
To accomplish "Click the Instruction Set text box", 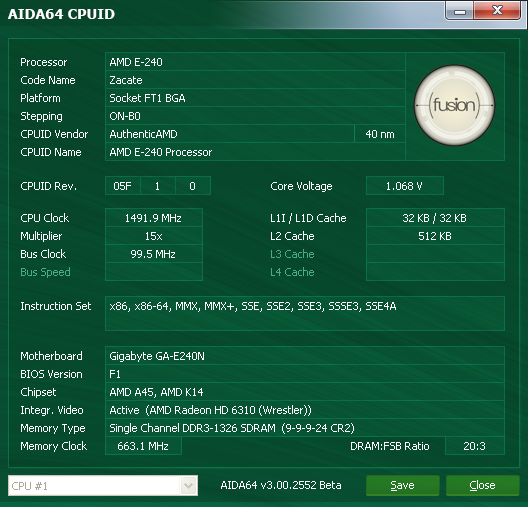I will (305, 313).
